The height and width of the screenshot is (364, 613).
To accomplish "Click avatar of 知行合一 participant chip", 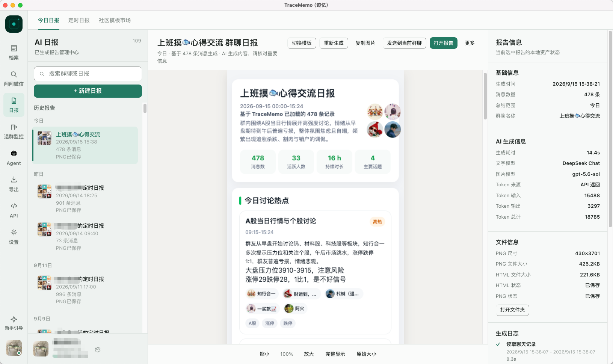I will 251,294.
